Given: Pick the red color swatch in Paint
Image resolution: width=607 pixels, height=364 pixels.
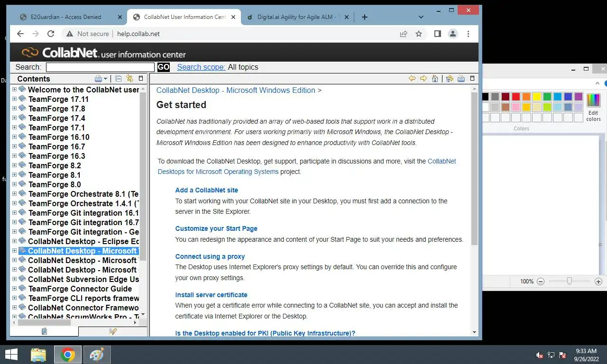Looking at the screenshot, I should coord(516,97).
